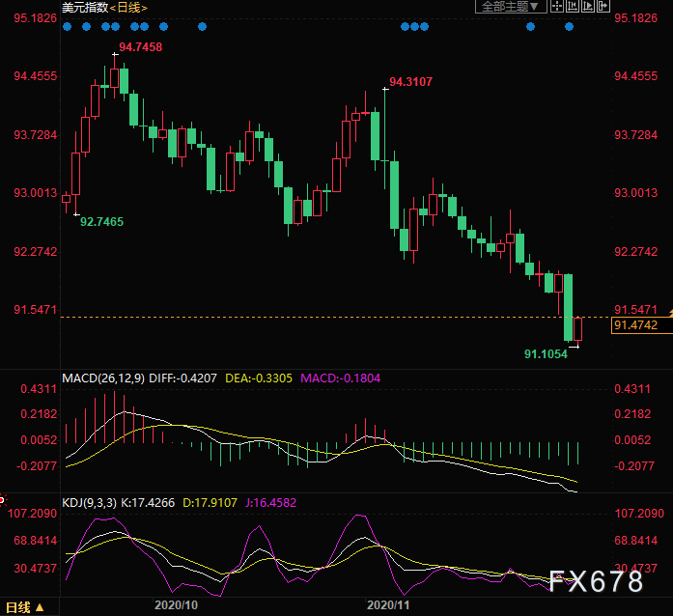Viewport: 673px width, 616px height.
Task: Click the 美元指数 chart title
Action: tap(83, 8)
